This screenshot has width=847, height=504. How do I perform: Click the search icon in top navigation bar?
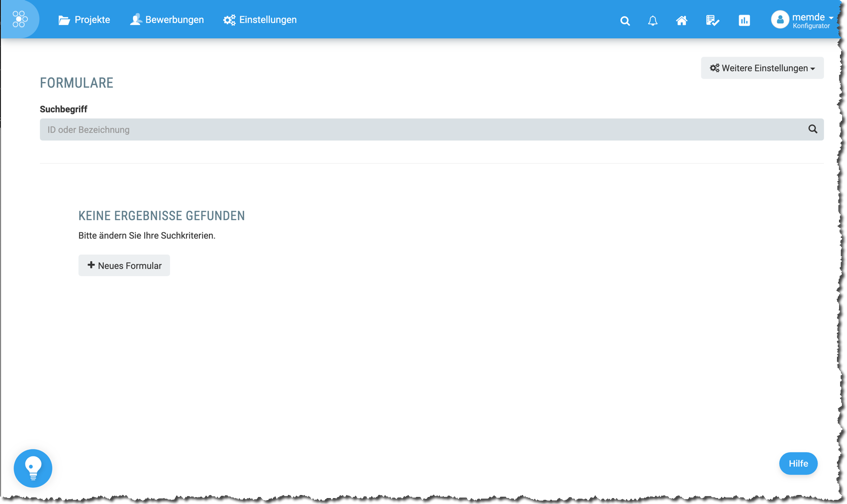click(x=625, y=21)
